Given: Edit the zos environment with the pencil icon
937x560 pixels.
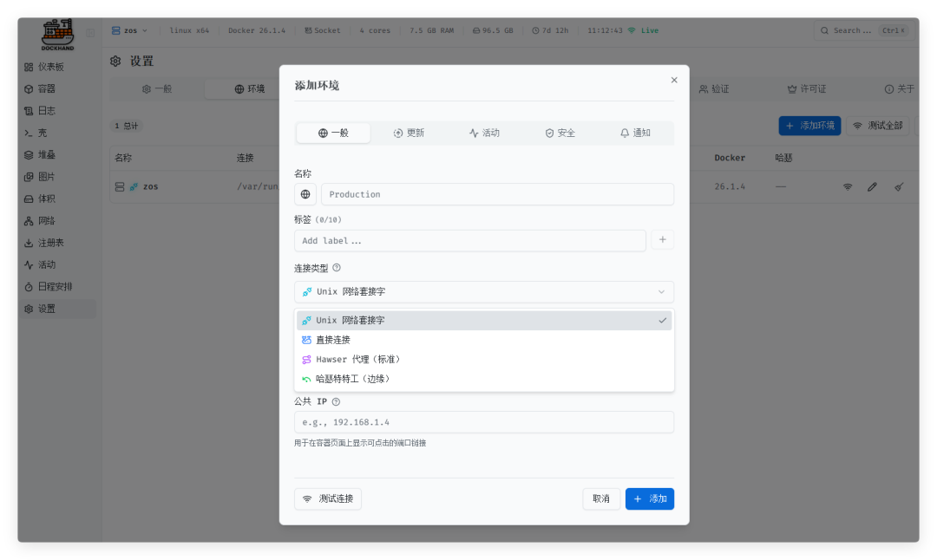Looking at the screenshot, I should tap(873, 187).
